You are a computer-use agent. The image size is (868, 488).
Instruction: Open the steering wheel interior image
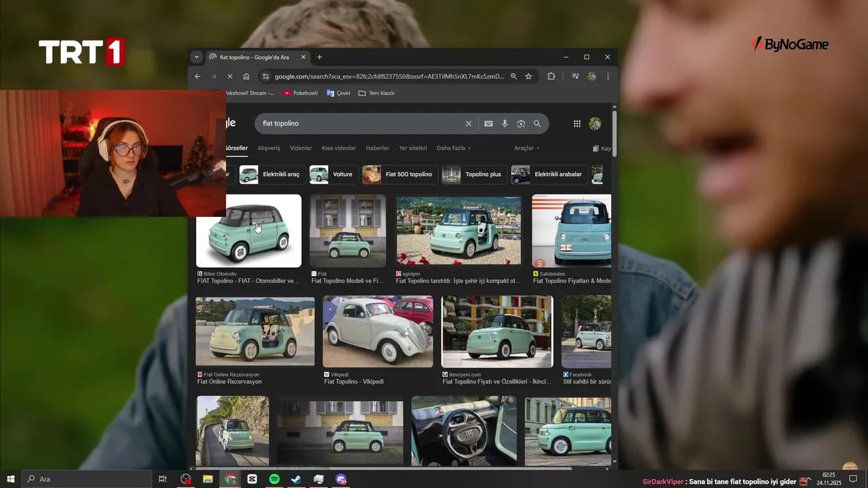(464, 431)
